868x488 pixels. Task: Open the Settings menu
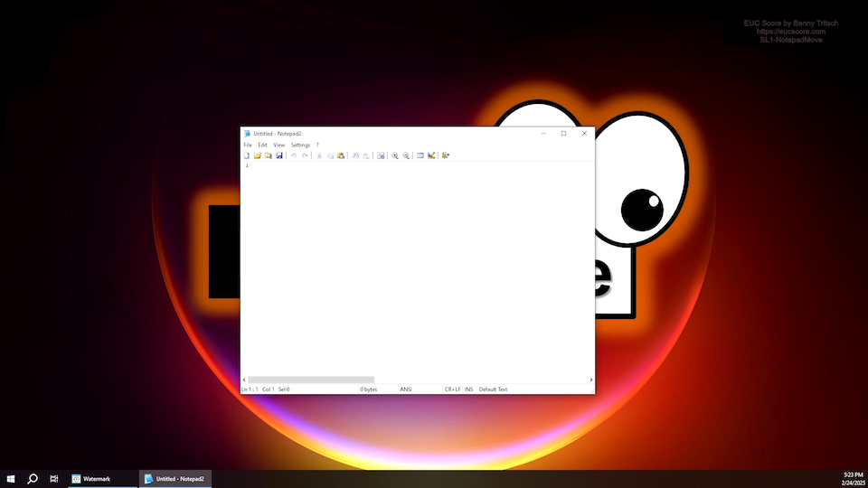pyautogui.click(x=300, y=145)
